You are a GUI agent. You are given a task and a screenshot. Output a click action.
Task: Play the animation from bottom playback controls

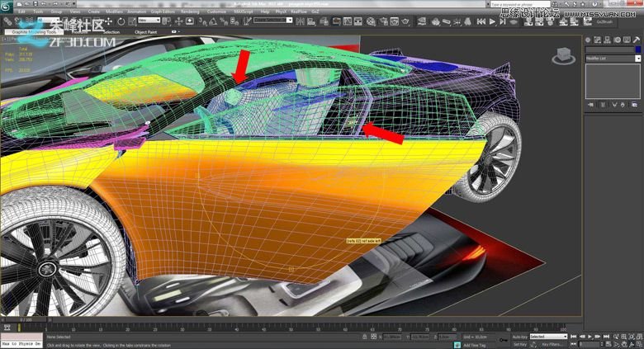[x=590, y=337]
